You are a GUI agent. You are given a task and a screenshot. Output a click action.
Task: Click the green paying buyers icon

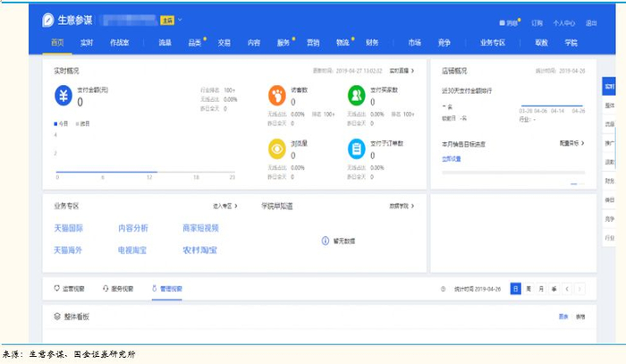point(357,96)
